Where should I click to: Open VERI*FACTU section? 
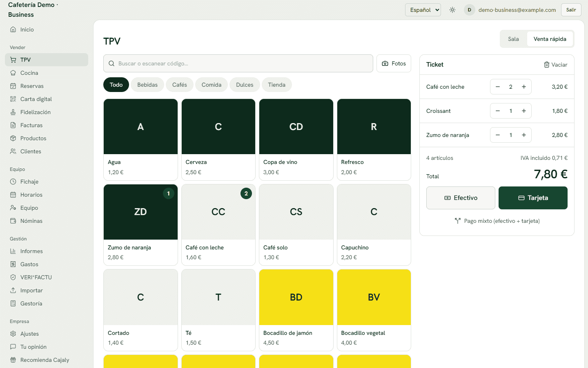pos(47,277)
